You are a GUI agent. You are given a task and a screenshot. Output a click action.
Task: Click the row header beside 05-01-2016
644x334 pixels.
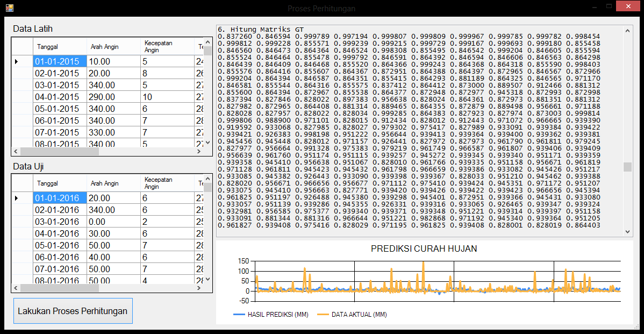(22, 246)
